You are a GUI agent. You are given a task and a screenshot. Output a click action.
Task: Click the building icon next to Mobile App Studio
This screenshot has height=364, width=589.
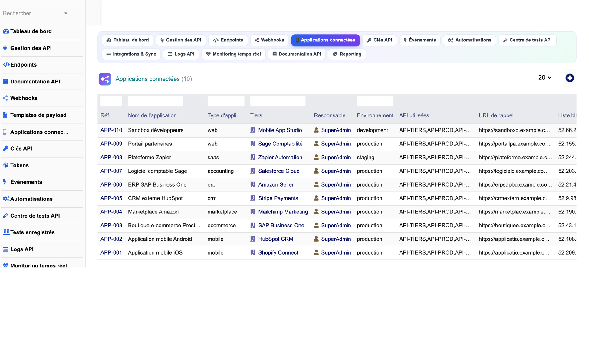pyautogui.click(x=253, y=130)
